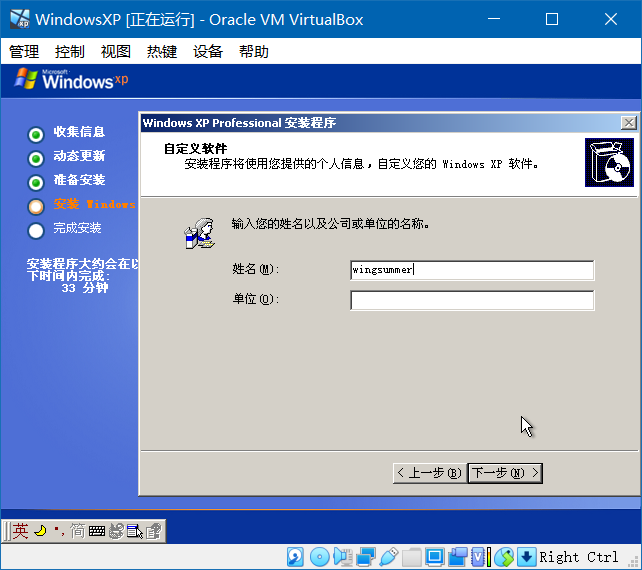Image resolution: width=642 pixels, height=570 pixels.
Task: Open the shared folders status icon
Action: [x=411, y=557]
